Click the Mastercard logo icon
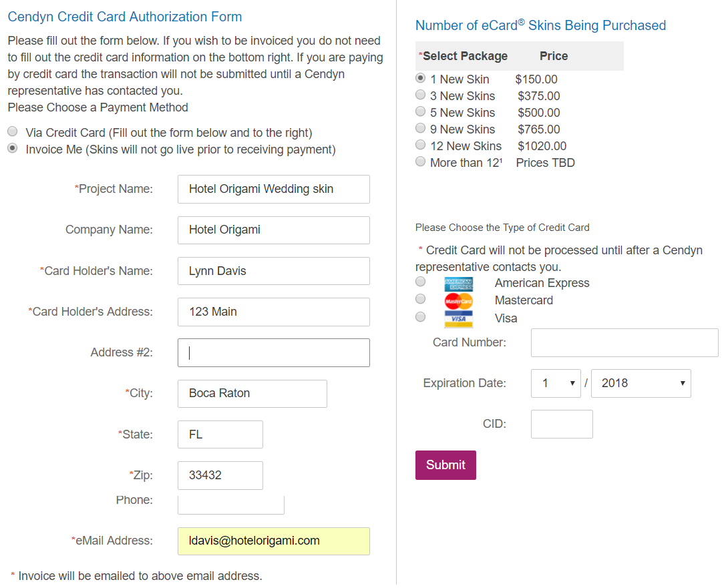The image size is (726, 588). (x=458, y=301)
